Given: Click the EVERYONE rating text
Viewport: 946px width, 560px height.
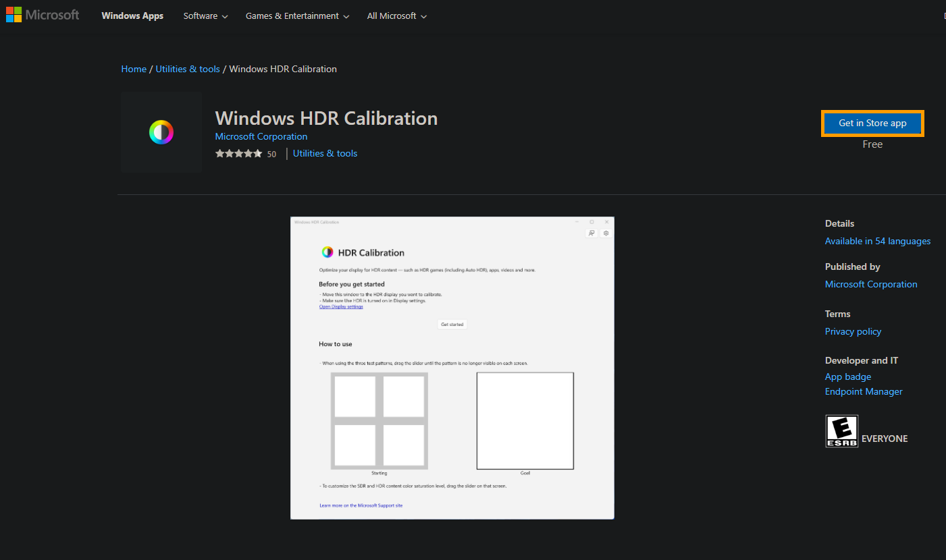Looking at the screenshot, I should click(x=885, y=439).
